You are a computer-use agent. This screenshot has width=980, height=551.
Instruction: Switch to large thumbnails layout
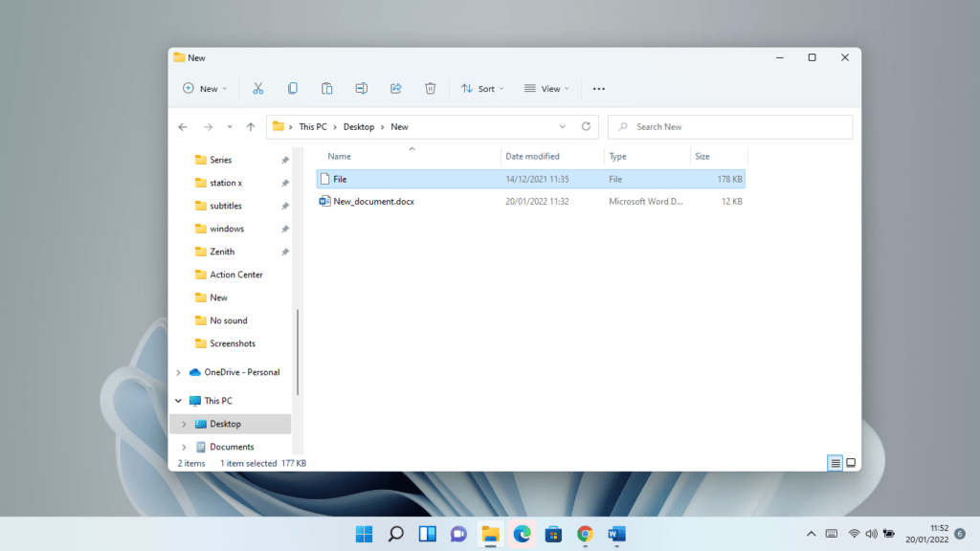click(850, 463)
